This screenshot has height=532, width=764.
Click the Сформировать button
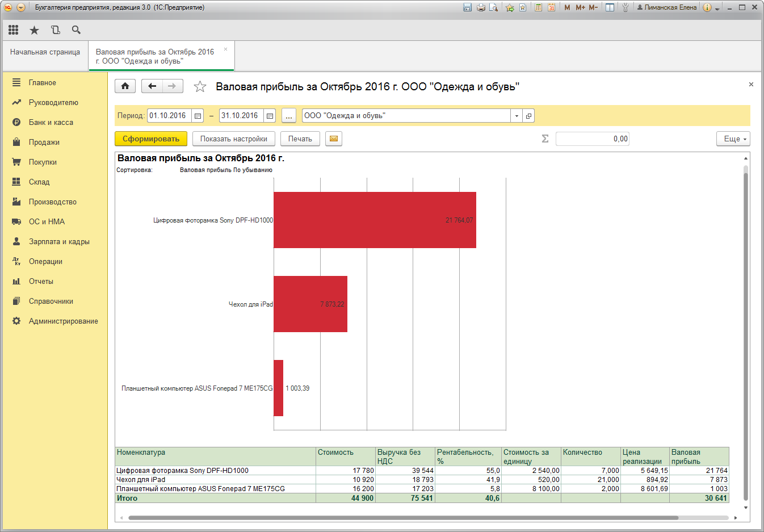(x=151, y=139)
